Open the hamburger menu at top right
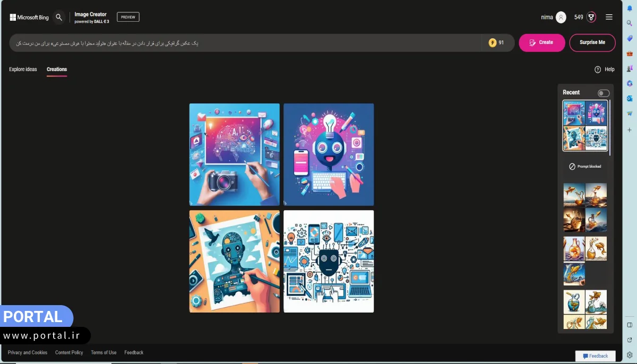Image resolution: width=637 pixels, height=364 pixels. (x=609, y=17)
